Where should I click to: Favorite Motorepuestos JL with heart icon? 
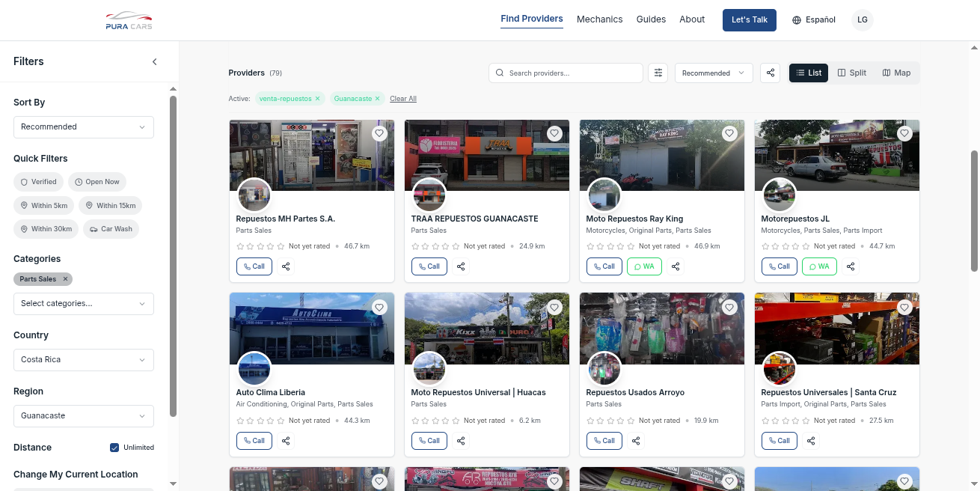click(904, 133)
